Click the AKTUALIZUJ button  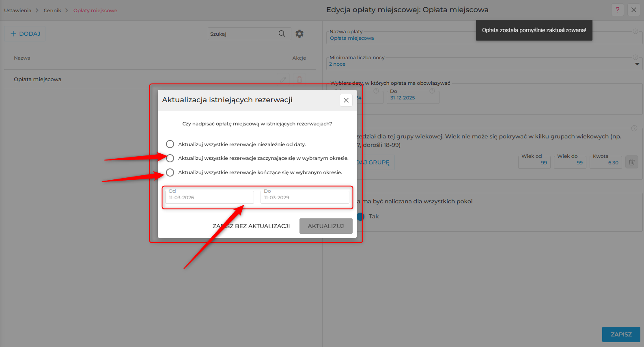pyautogui.click(x=326, y=226)
